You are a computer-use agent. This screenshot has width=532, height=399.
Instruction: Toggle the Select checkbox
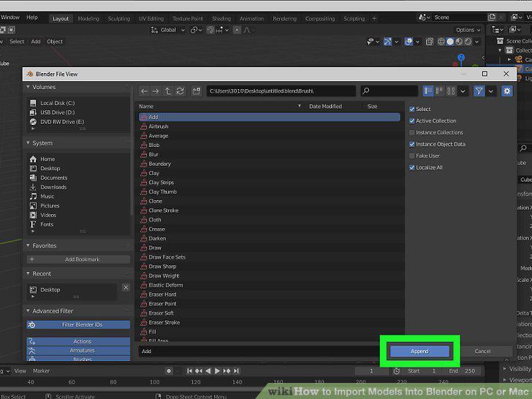(412, 109)
